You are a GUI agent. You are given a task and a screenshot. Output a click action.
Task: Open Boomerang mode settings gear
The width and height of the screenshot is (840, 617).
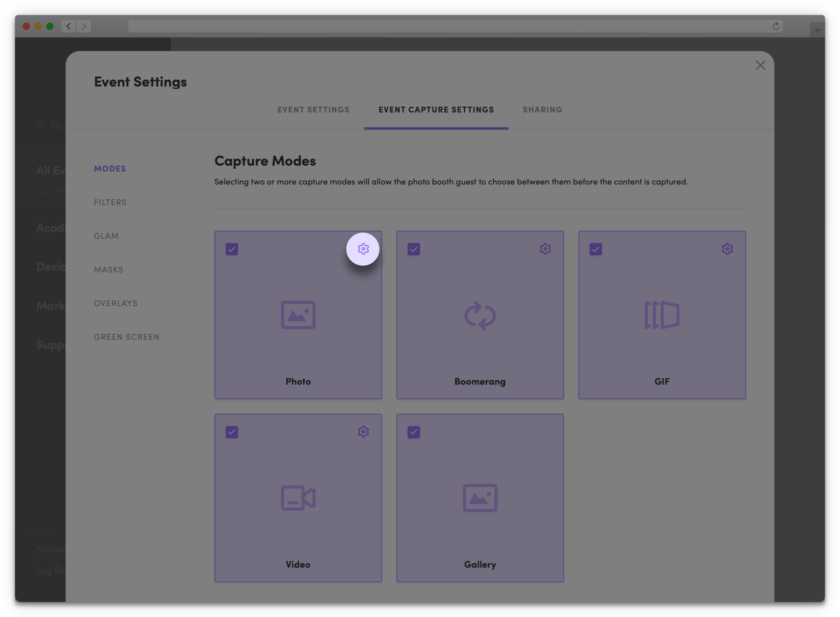545,249
